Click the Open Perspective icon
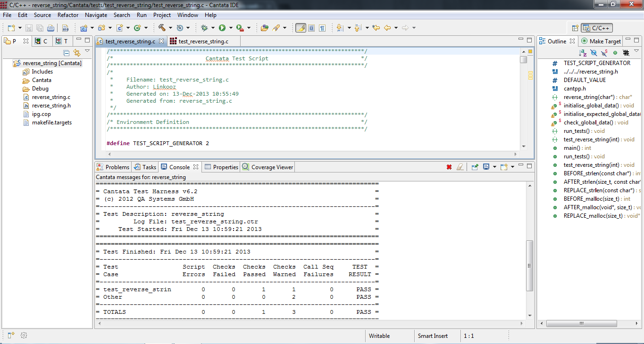Screen dimensions: 644x344 [x=575, y=28]
